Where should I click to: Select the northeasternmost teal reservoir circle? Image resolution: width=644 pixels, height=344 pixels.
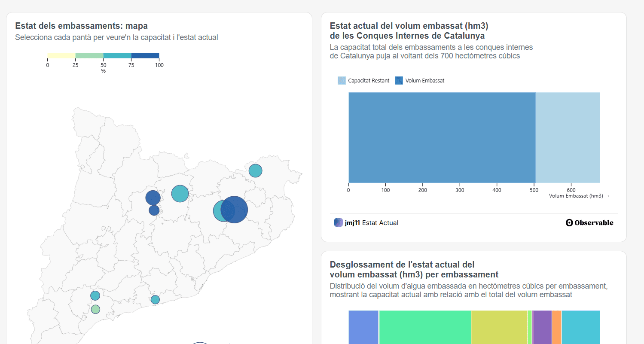(x=255, y=170)
